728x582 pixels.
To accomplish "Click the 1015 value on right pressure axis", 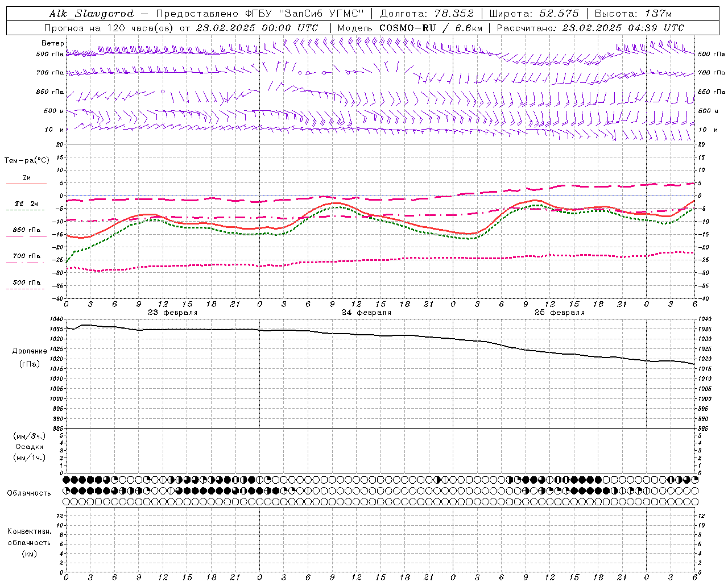I will coord(704,369).
